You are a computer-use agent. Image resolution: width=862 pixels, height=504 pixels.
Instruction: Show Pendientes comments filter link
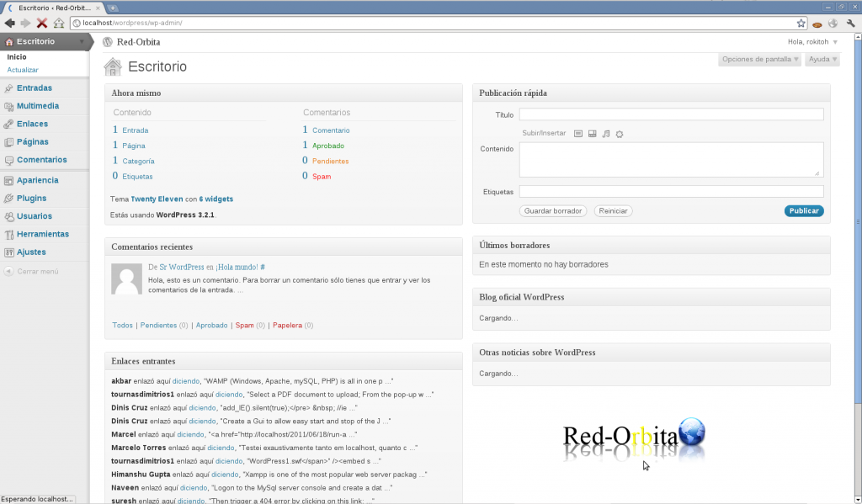158,326
